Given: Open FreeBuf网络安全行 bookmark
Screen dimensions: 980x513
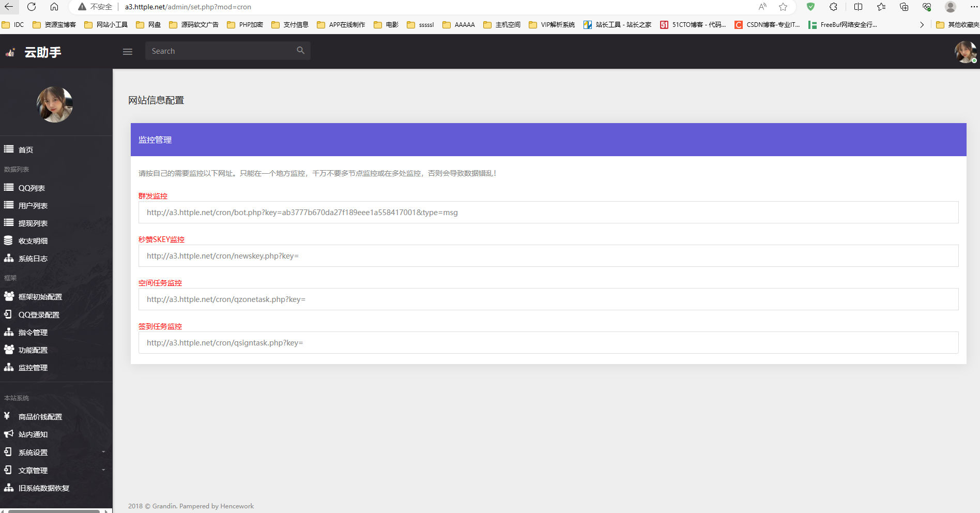Looking at the screenshot, I should pyautogui.click(x=843, y=24).
